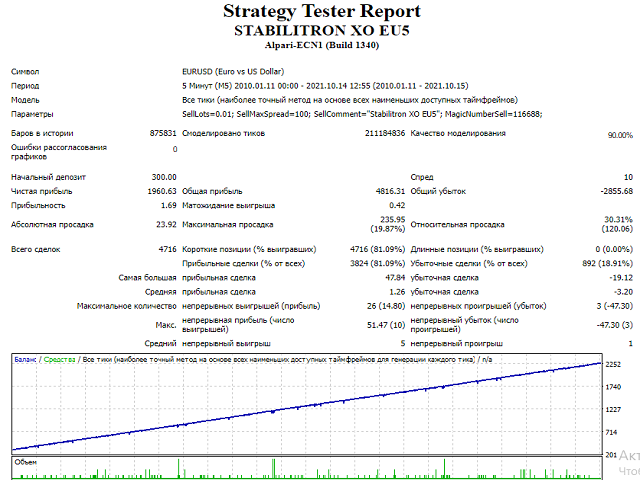Click the Объем volume chart label
Screen dimensions: 640x480
(26, 463)
